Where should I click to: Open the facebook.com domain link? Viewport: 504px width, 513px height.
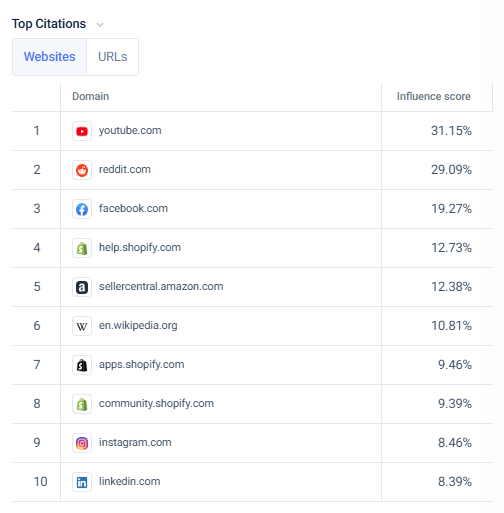[x=133, y=208]
